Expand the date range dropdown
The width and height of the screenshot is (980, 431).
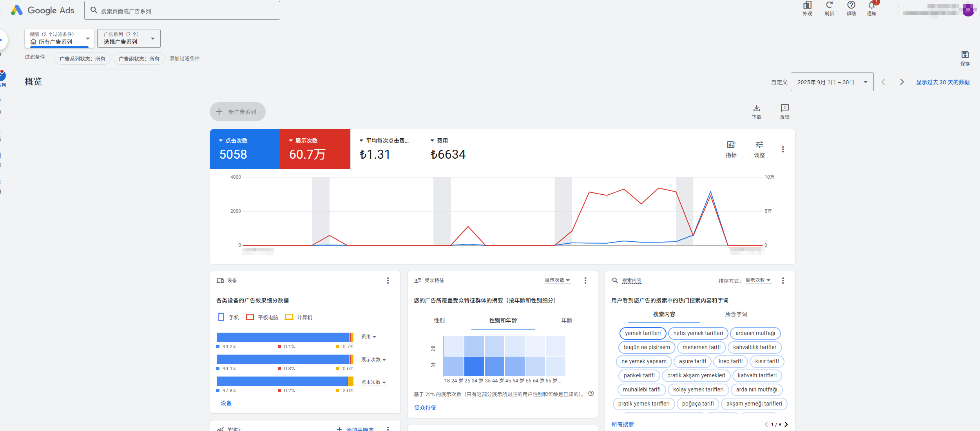tap(832, 82)
